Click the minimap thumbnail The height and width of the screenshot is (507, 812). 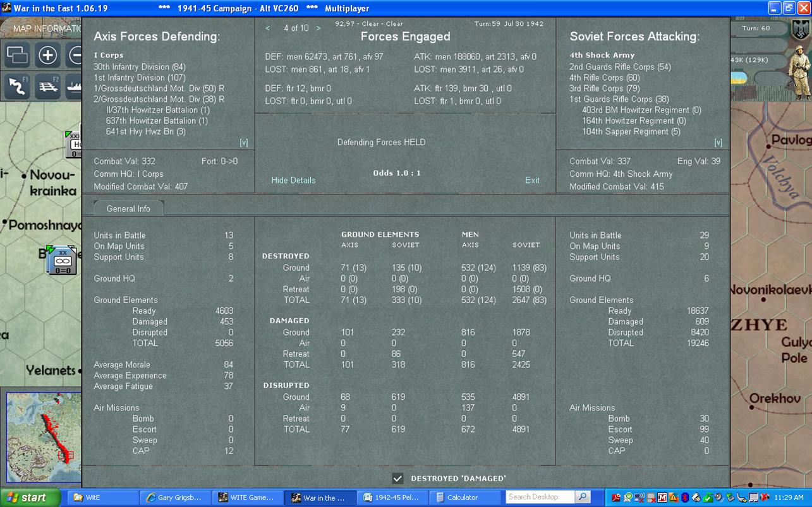[44, 437]
